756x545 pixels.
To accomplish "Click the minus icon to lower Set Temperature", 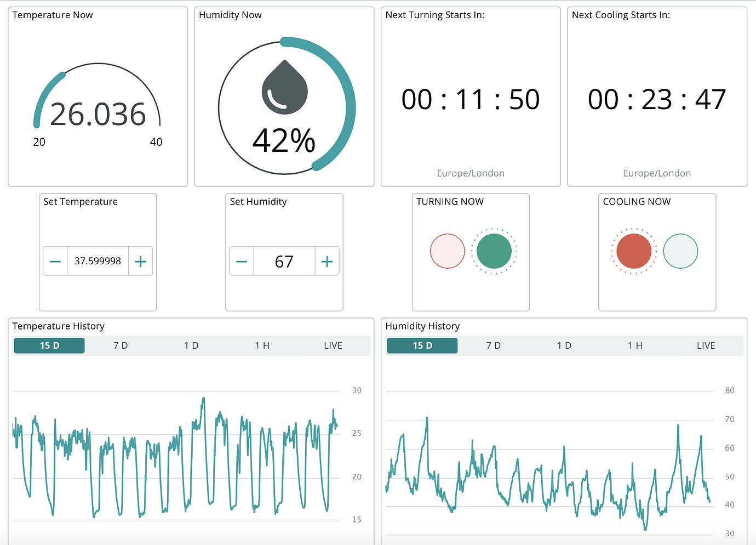I will click(55, 261).
